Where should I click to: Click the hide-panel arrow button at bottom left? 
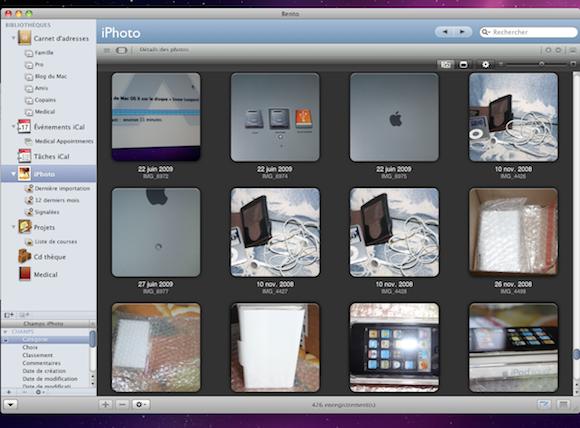[x=10, y=404]
